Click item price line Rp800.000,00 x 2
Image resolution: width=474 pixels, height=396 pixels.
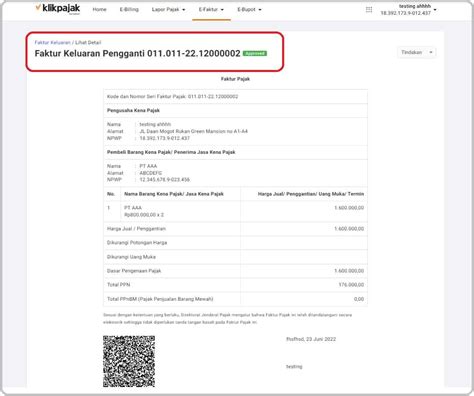(144, 215)
